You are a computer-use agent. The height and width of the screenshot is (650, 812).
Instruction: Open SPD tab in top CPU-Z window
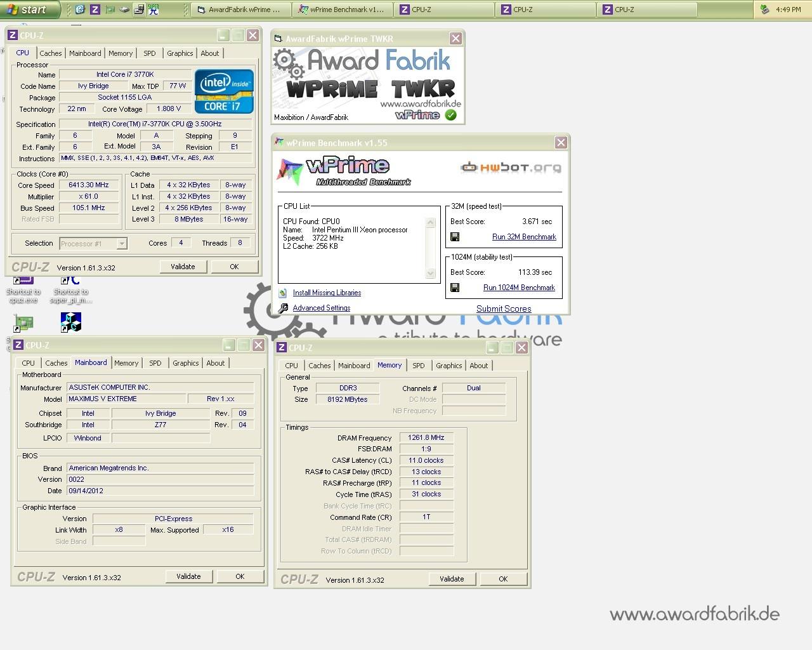point(150,53)
